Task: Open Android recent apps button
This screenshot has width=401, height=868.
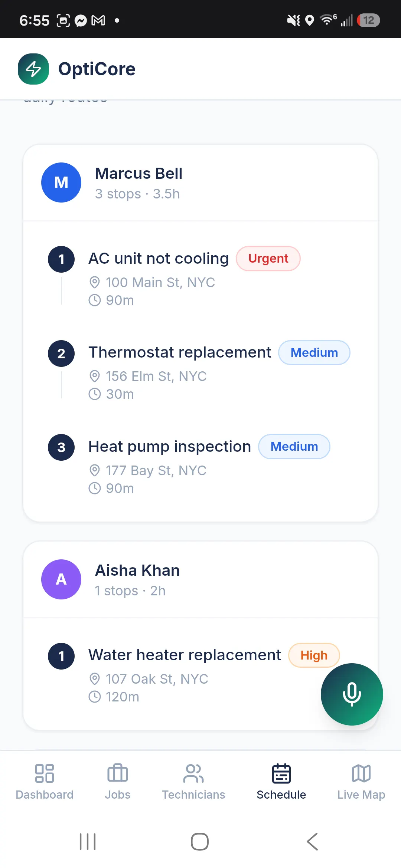Action: [x=88, y=841]
